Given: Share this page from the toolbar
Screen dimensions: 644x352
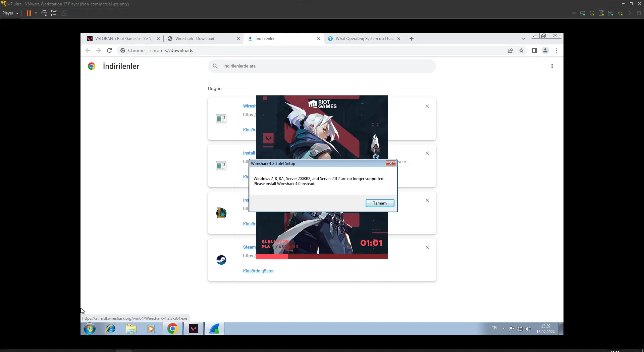Looking at the screenshot, I should [511, 50].
